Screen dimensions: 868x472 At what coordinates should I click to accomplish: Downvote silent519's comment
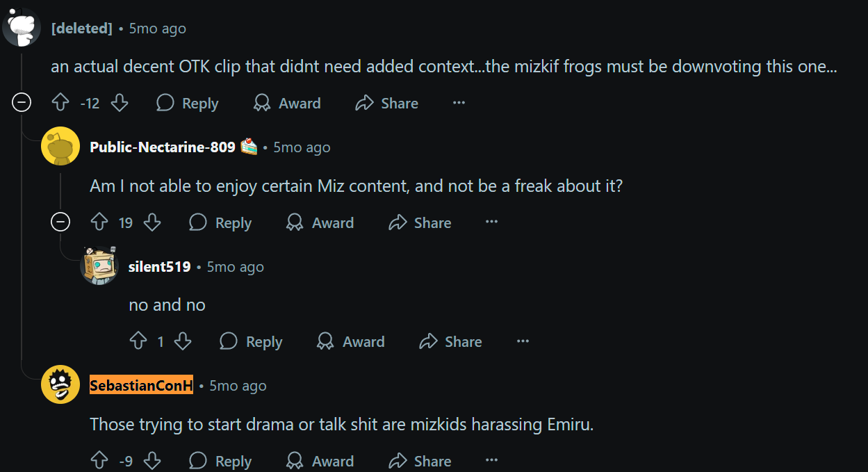(182, 342)
